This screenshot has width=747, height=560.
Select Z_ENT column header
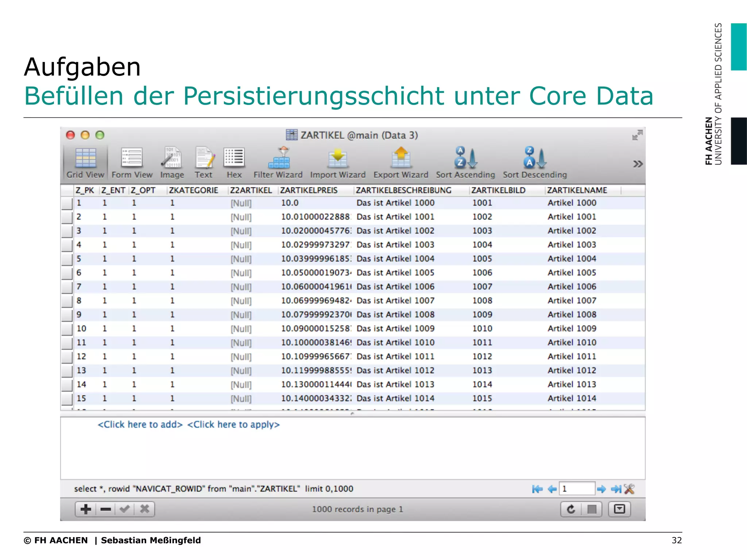[113, 190]
